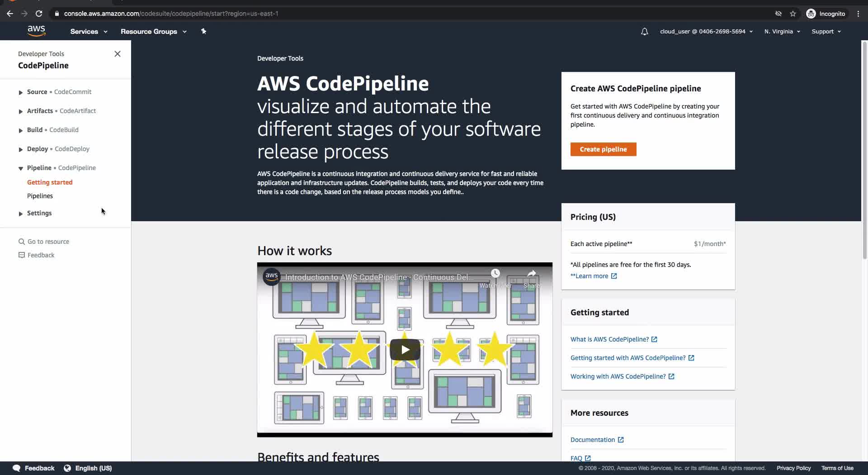The height and width of the screenshot is (475, 868).
Task: Open the Resource Groups menu
Action: point(154,32)
